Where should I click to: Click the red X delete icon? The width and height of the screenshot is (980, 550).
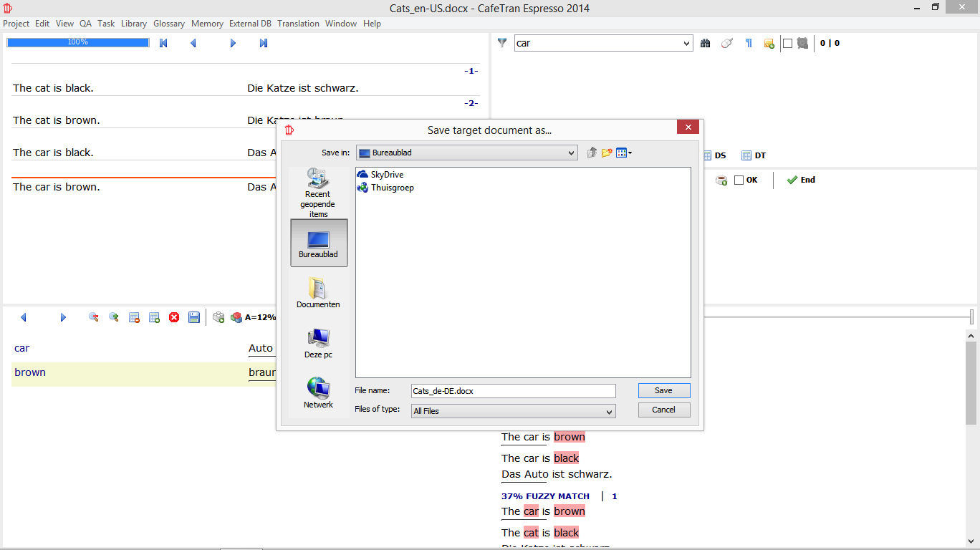pos(174,317)
